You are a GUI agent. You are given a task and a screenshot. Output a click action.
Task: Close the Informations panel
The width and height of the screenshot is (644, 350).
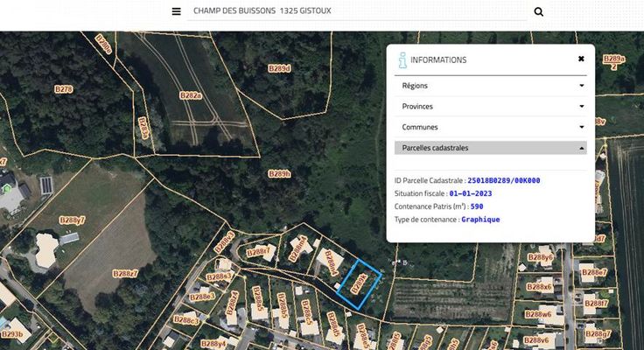[x=581, y=59]
